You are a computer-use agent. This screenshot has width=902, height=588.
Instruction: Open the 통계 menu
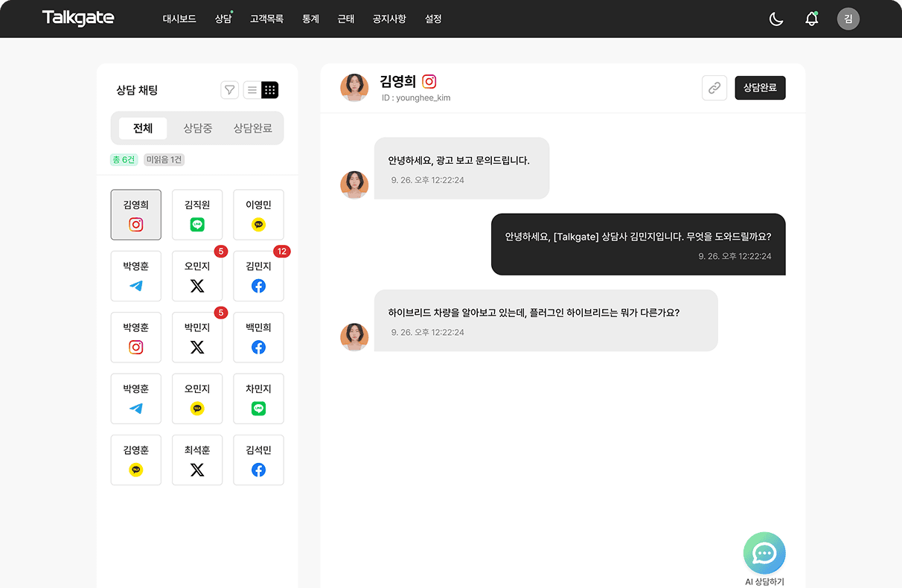(x=310, y=19)
